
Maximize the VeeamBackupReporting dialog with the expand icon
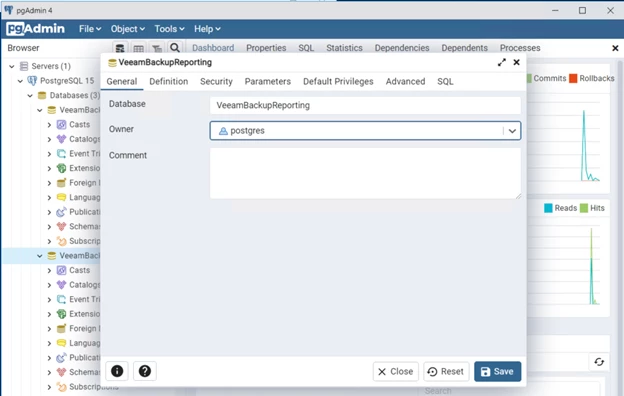coord(501,62)
